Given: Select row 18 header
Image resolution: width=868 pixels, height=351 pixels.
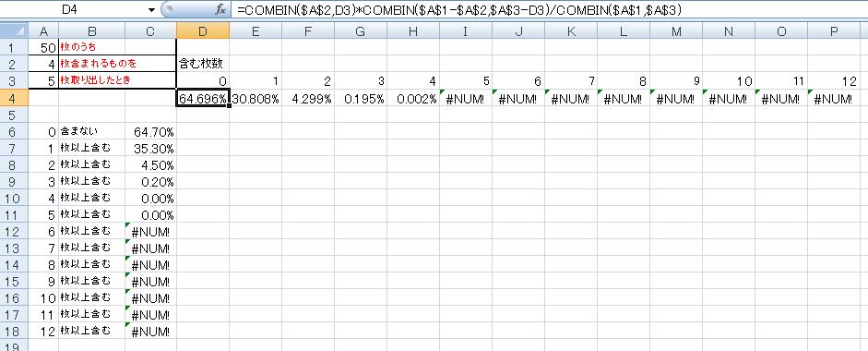Looking at the screenshot, I should coord(13,332).
